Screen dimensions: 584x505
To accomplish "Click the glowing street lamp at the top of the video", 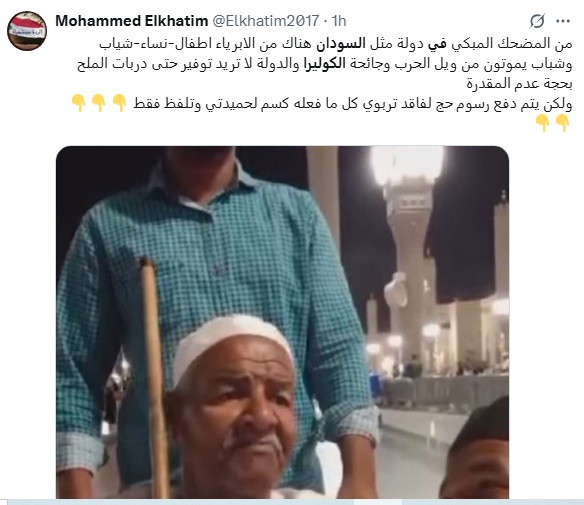I will pos(407,165).
